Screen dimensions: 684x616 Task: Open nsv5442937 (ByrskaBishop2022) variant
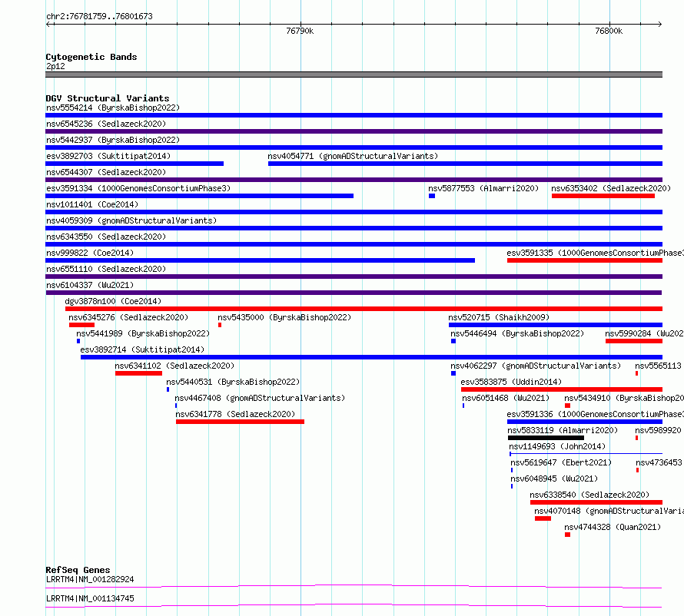point(113,140)
